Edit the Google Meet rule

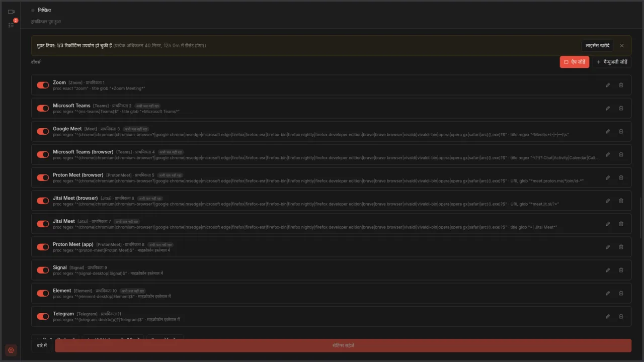coord(608,131)
